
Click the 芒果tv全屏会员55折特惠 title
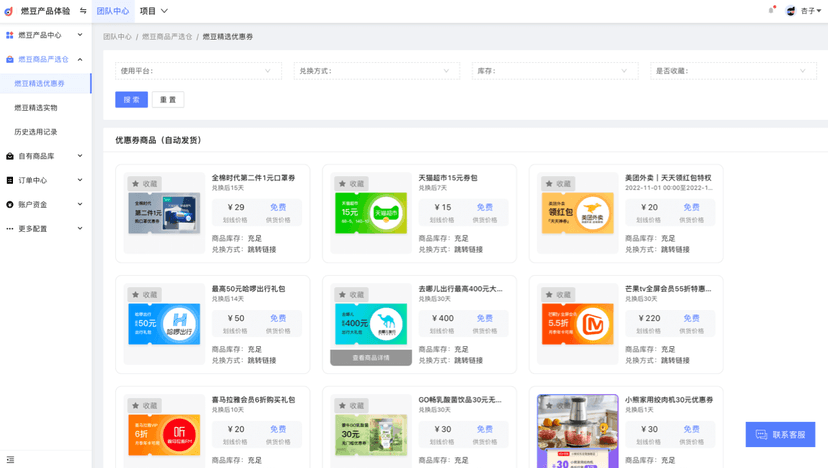click(x=668, y=289)
